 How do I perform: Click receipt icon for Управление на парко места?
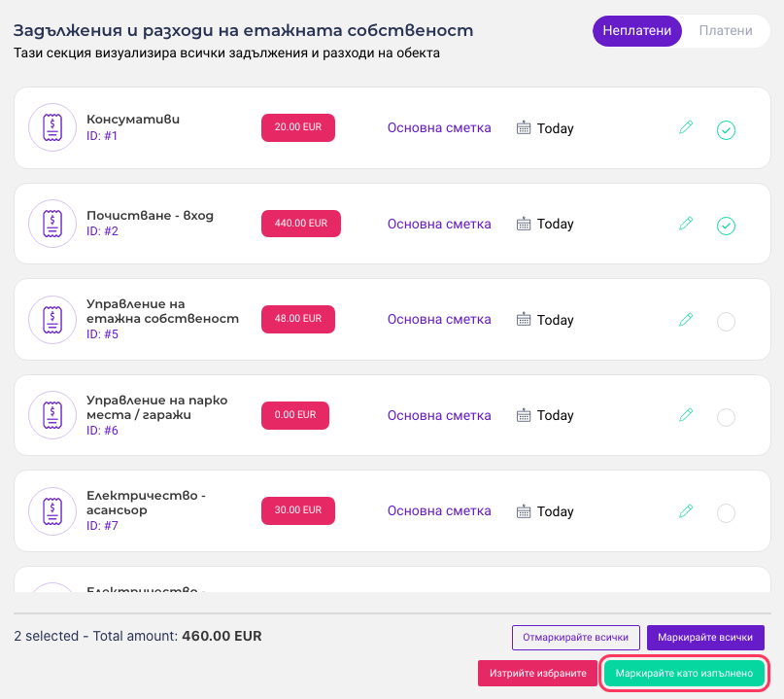(52, 415)
